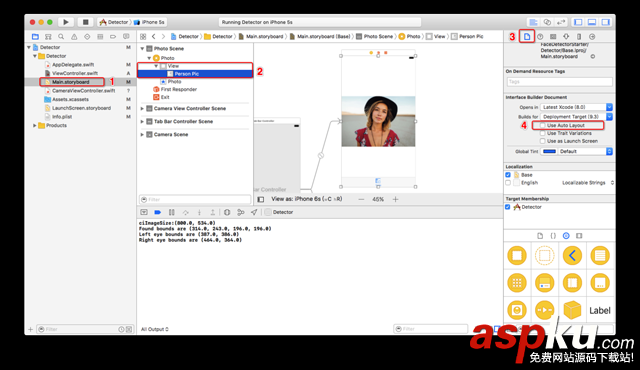Viewport: 640px width, 370px height.
Task: Open the Report navigator icon
Action: click(126, 37)
